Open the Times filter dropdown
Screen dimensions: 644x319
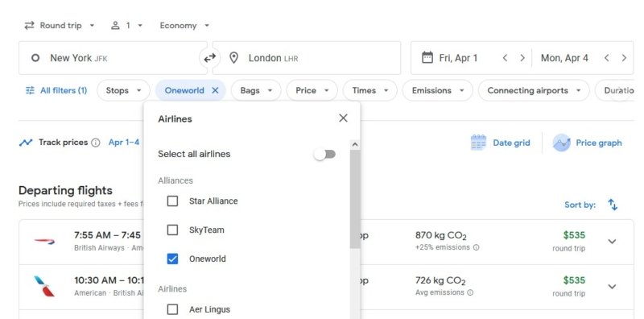tap(369, 90)
